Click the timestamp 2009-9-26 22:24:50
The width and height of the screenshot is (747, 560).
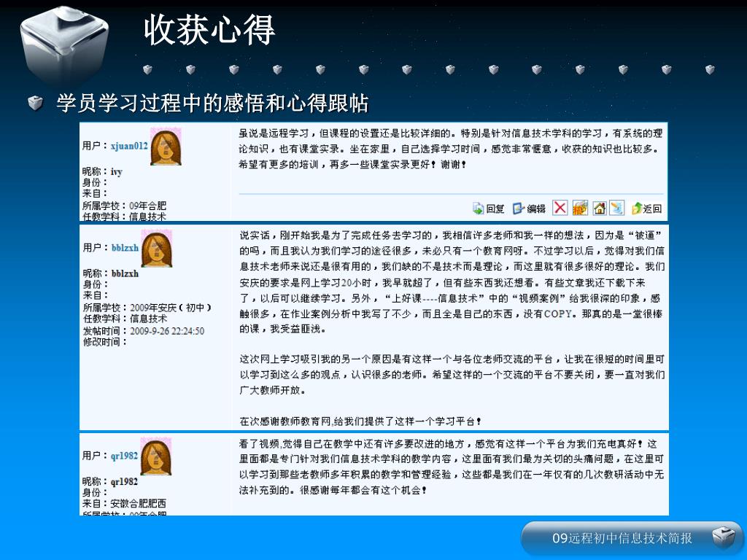(167, 331)
